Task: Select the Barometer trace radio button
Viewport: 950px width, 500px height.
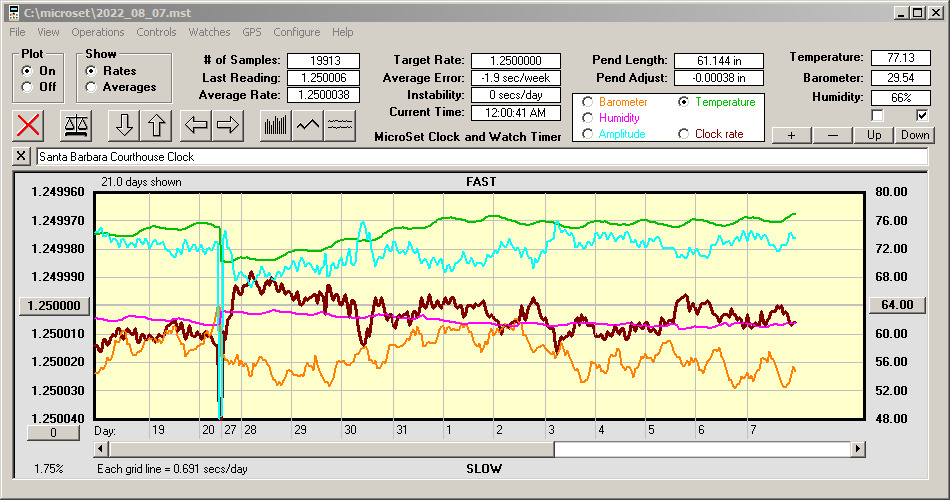Action: [x=587, y=102]
